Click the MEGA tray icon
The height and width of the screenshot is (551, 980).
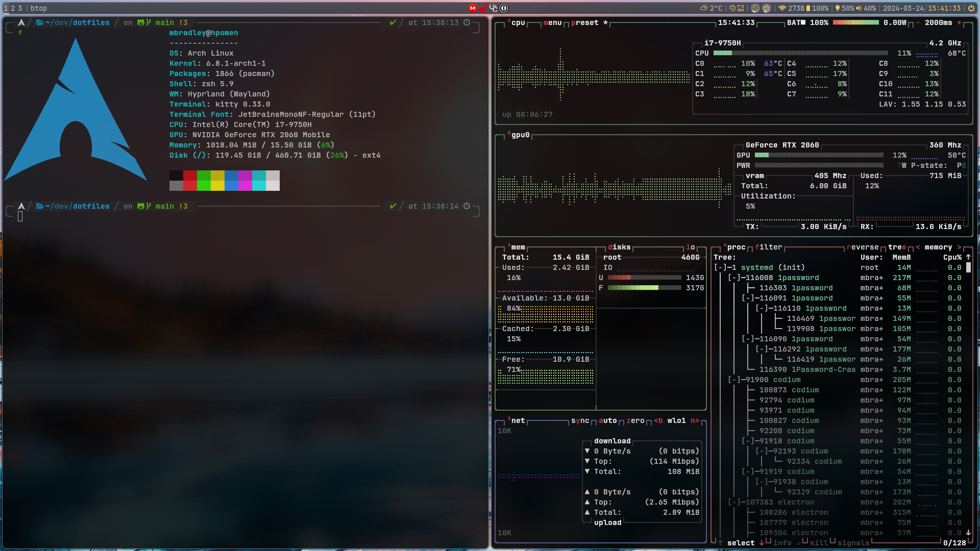[x=473, y=8]
